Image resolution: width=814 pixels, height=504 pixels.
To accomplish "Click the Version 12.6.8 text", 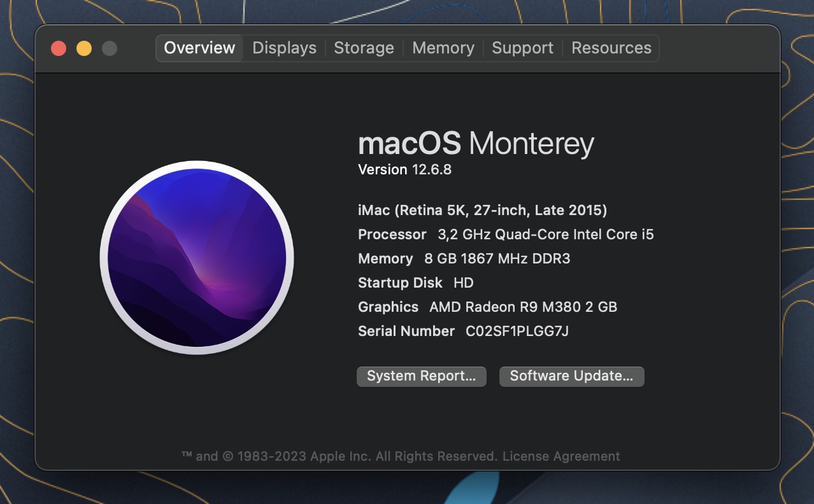I will pyautogui.click(x=404, y=170).
